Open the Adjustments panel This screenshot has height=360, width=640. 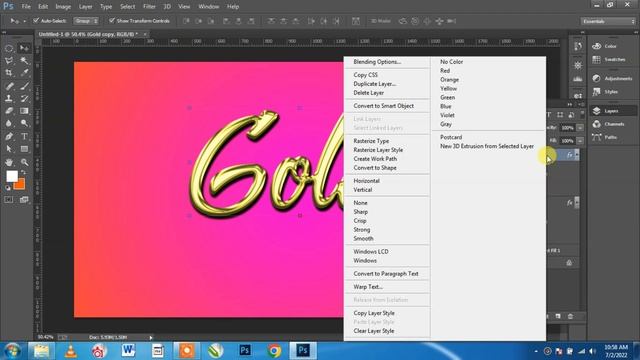612,78
